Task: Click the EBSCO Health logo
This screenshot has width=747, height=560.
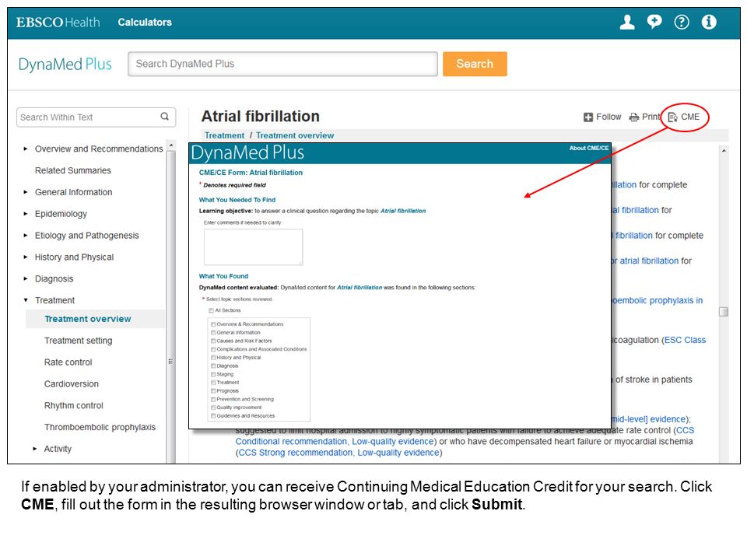Action: (x=58, y=23)
